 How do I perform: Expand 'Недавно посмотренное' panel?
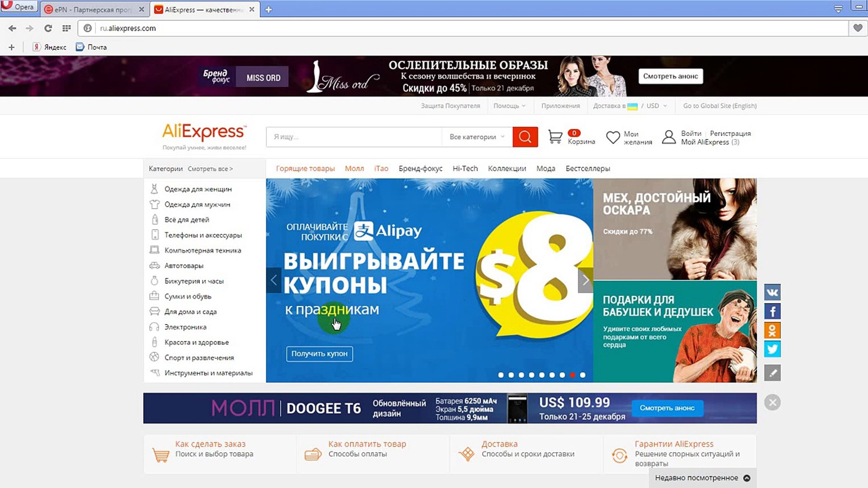tap(703, 478)
